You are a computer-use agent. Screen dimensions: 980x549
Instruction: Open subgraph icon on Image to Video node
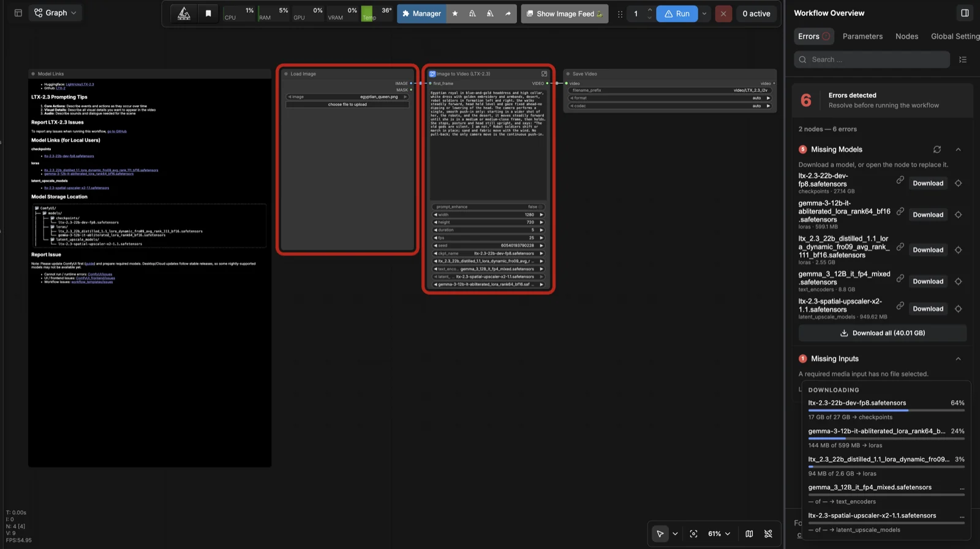pyautogui.click(x=544, y=73)
